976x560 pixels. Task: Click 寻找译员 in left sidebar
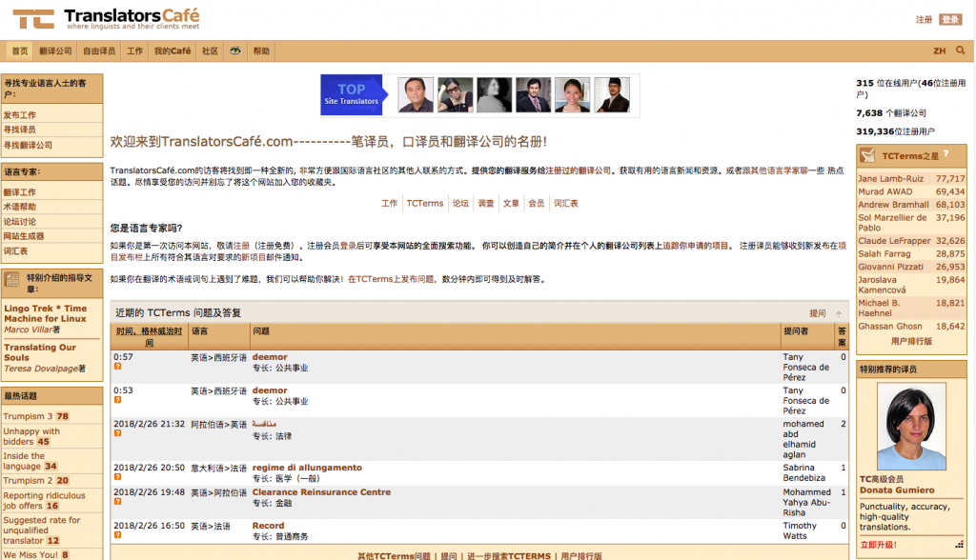tap(20, 130)
